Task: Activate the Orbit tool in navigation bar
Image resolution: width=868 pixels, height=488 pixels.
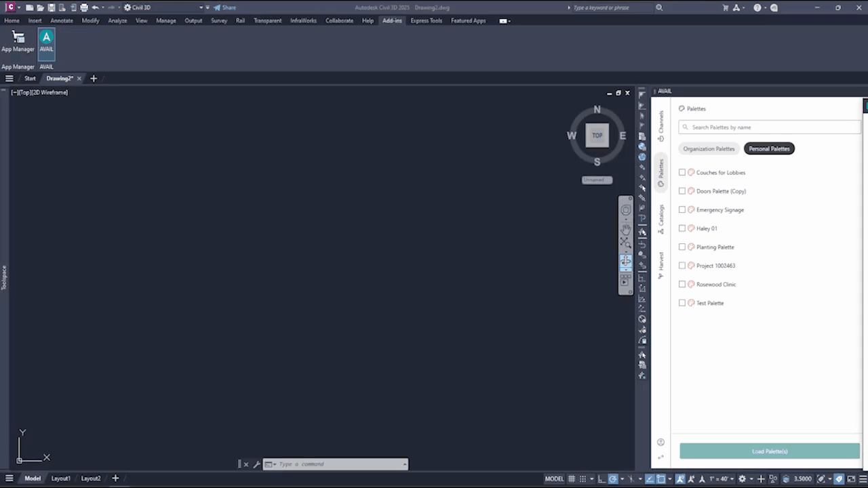Action: tap(625, 260)
